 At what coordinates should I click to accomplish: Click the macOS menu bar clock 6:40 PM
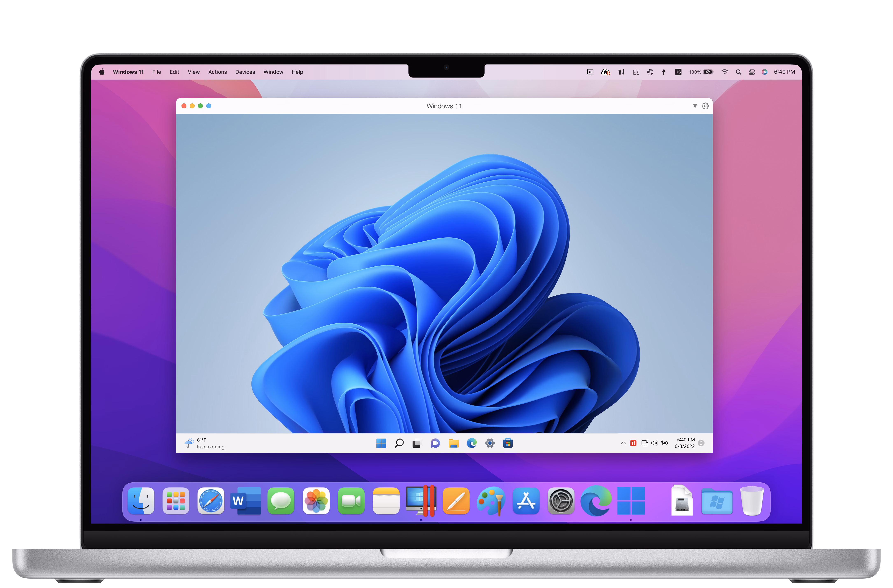[784, 72]
